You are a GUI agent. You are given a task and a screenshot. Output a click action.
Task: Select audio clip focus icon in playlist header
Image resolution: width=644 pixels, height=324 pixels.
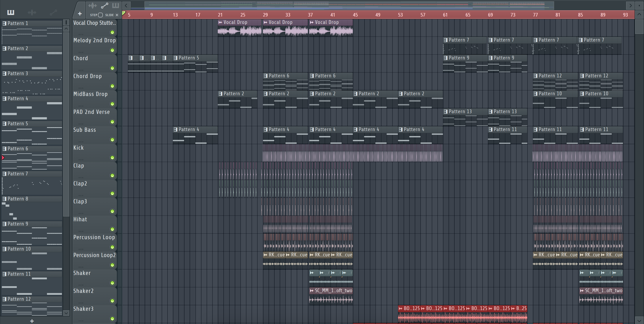click(92, 5)
